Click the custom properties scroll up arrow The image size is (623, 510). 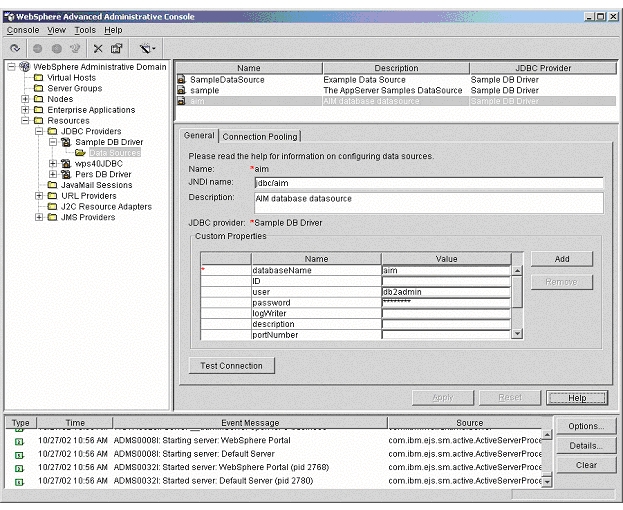[x=517, y=271]
